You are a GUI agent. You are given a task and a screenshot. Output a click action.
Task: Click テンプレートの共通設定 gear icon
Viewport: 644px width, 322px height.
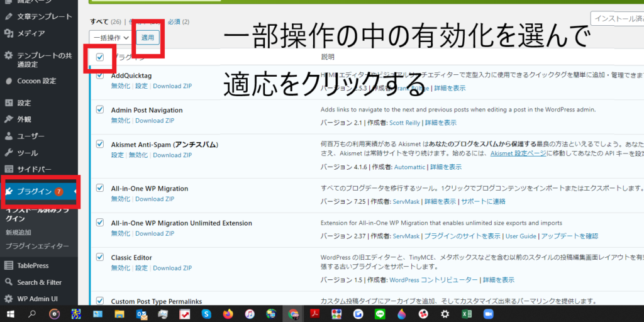coord(8,56)
